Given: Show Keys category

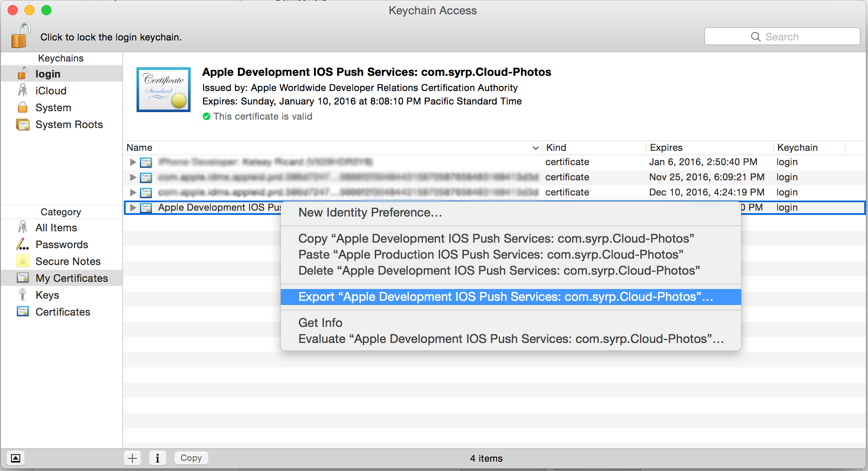Looking at the screenshot, I should pos(62,295).
